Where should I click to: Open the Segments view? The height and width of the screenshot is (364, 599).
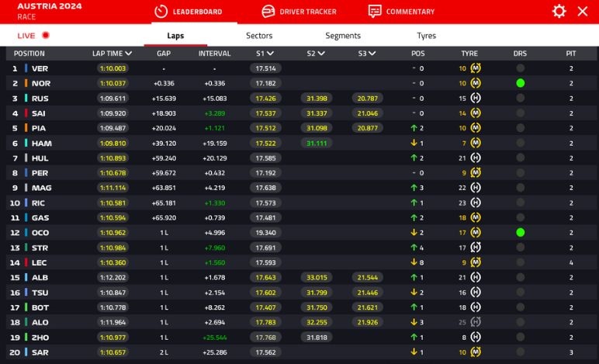(x=342, y=36)
